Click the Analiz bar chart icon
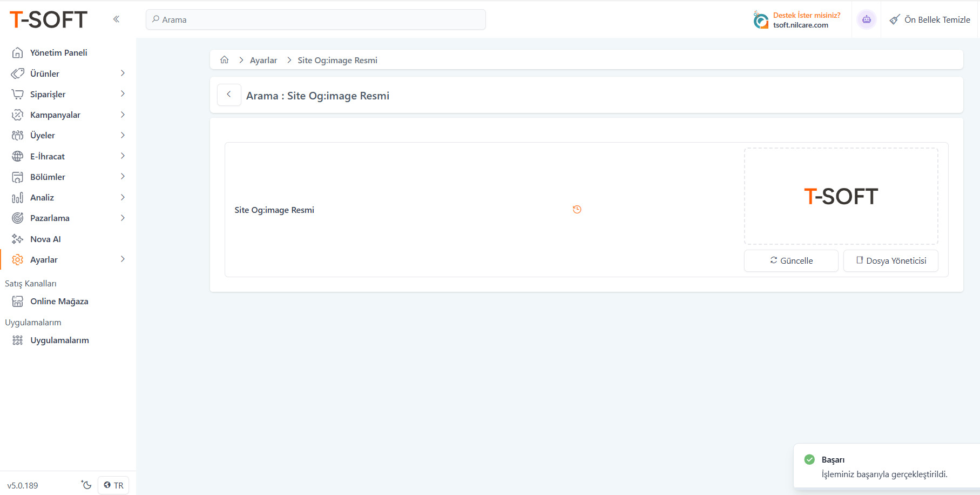 click(x=18, y=197)
